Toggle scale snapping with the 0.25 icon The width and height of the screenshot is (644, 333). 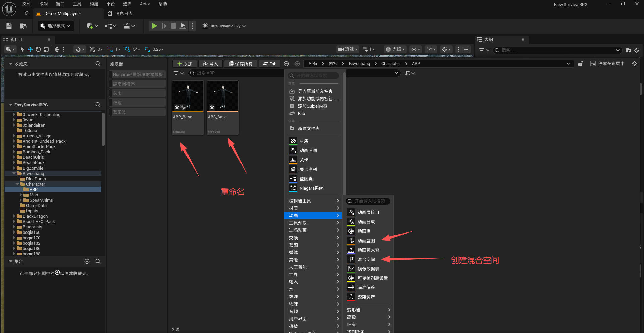pos(147,49)
